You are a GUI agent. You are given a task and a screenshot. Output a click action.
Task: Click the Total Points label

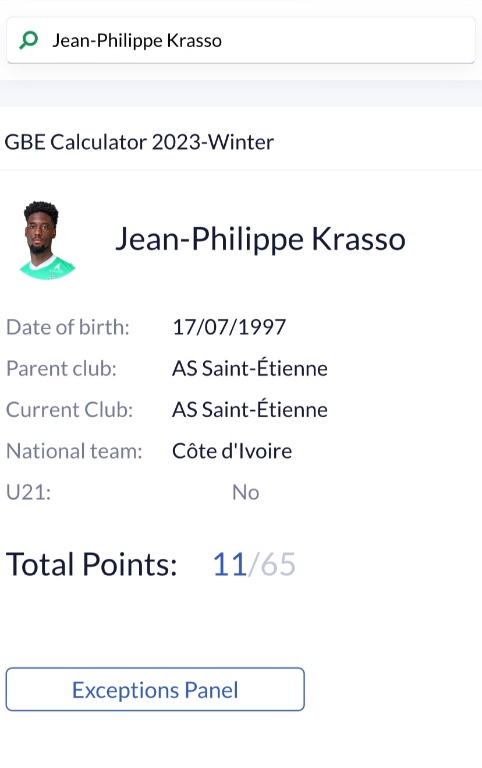click(91, 564)
